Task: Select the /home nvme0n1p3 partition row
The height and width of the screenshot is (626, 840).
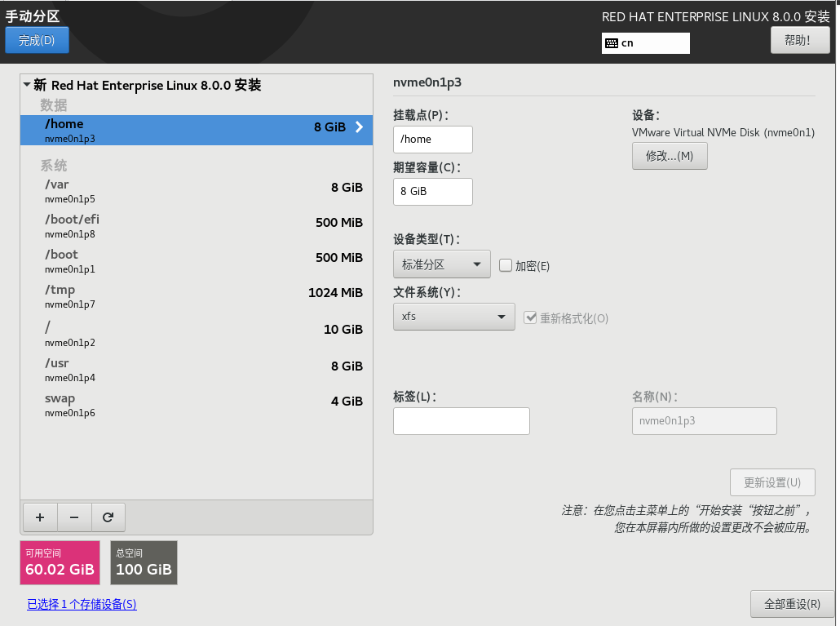Action: pos(197,131)
